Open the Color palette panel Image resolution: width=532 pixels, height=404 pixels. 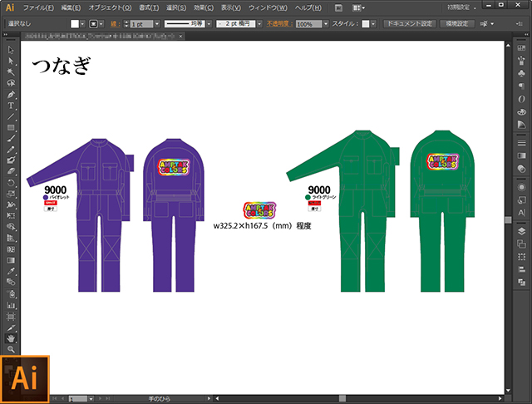pos(521,111)
